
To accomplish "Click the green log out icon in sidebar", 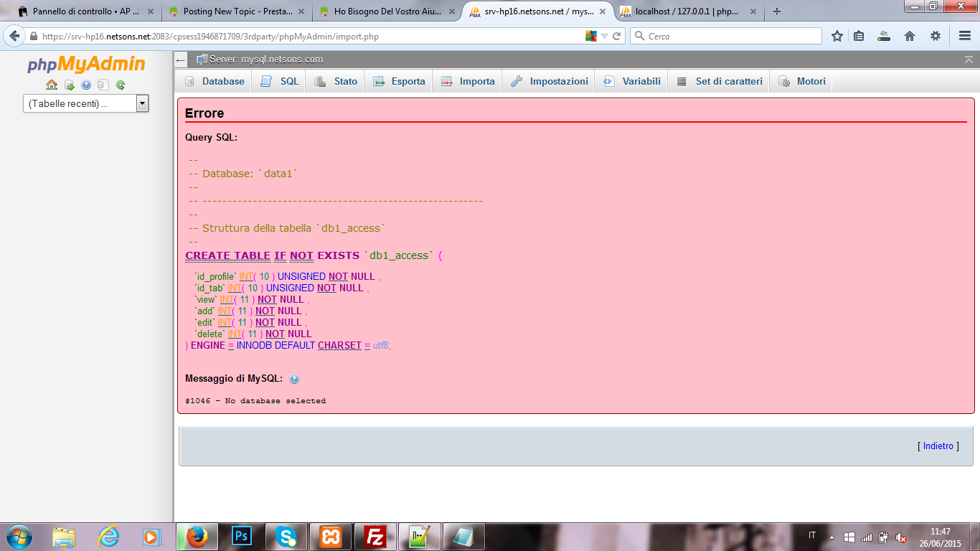I will (70, 85).
